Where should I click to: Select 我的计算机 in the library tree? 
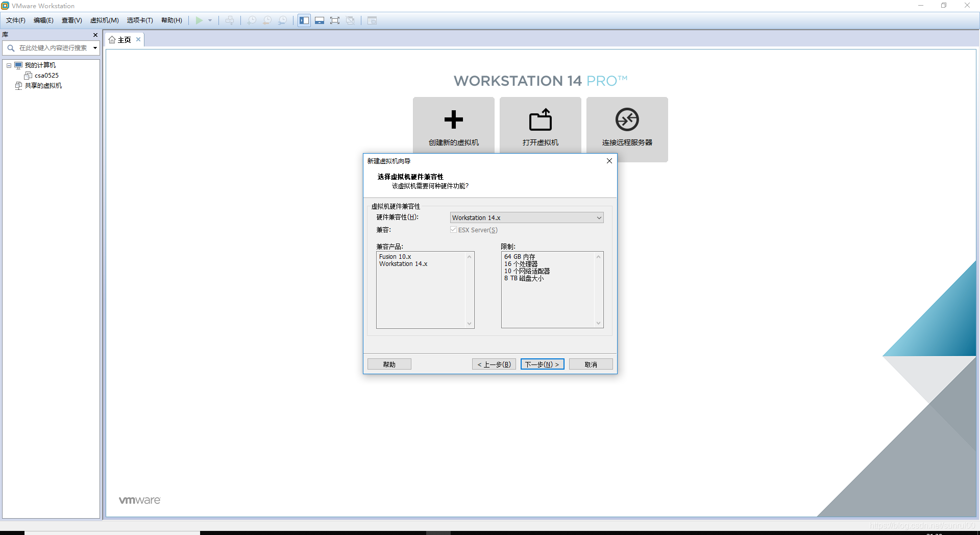click(40, 65)
